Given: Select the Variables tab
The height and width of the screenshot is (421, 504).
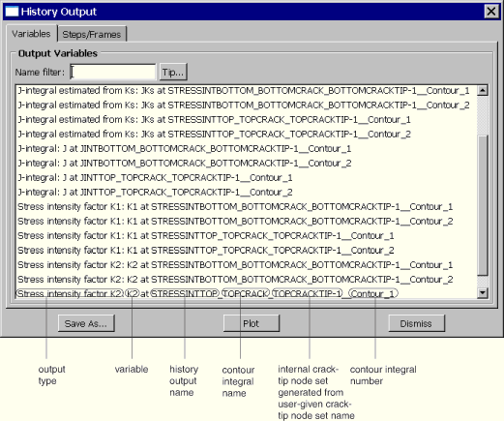Looking at the screenshot, I should click(x=31, y=34).
